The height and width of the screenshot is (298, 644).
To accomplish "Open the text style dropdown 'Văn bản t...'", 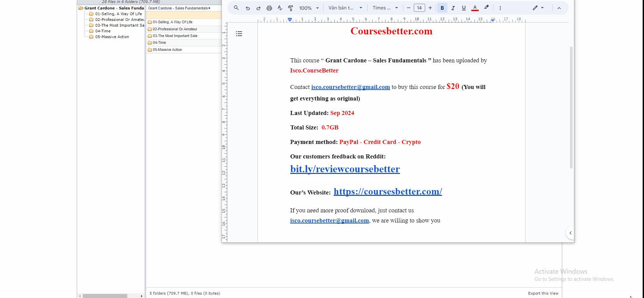I will coord(345,8).
